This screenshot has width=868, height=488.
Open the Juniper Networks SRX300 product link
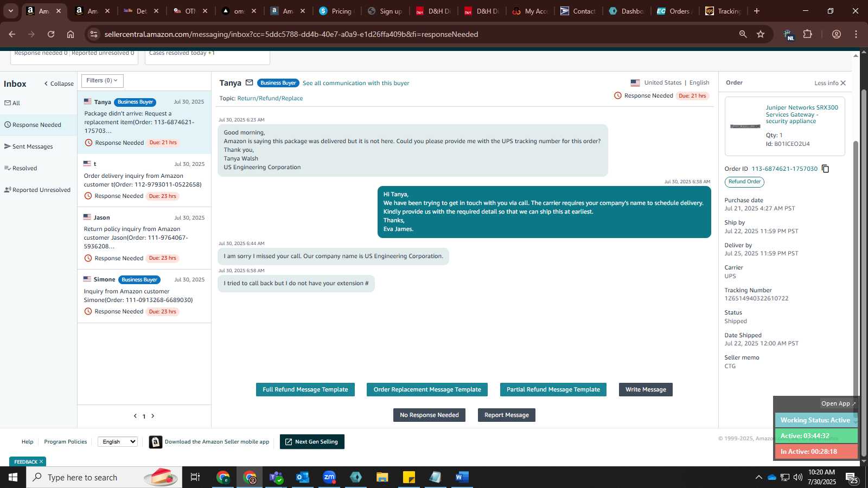tap(802, 114)
